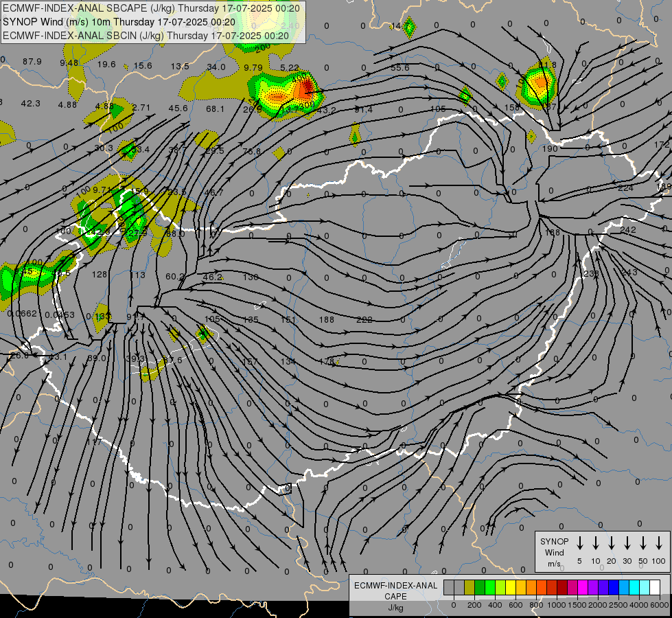The width and height of the screenshot is (672, 618).
Task: Pick the dark green CAPE scale swatch
Action: pos(480,587)
